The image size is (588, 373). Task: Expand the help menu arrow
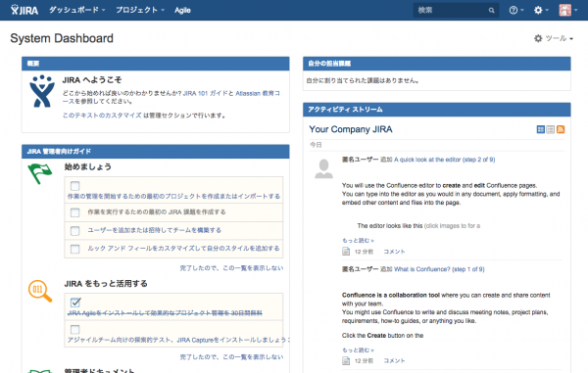click(522, 11)
